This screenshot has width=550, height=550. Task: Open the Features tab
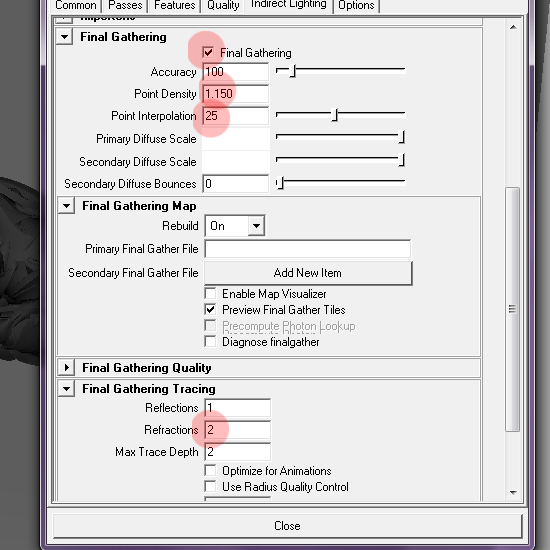[174, 5]
